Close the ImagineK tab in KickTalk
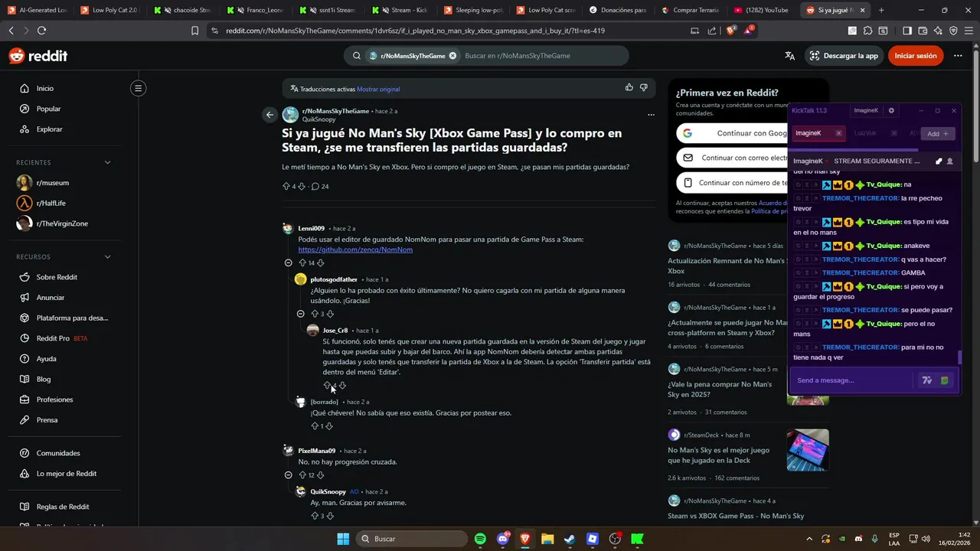The width and height of the screenshot is (980, 551). [838, 133]
